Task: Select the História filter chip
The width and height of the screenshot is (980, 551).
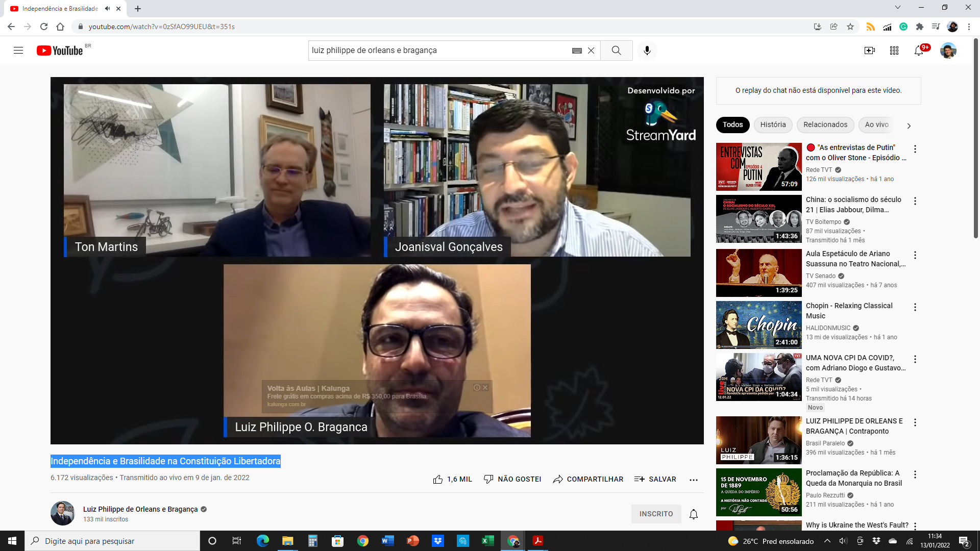Action: point(773,124)
